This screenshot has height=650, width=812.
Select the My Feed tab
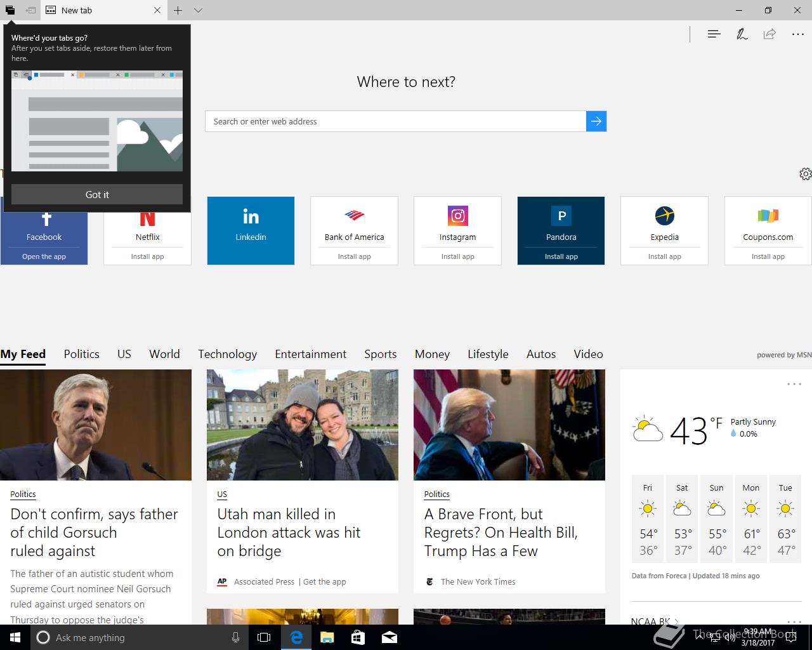23,354
